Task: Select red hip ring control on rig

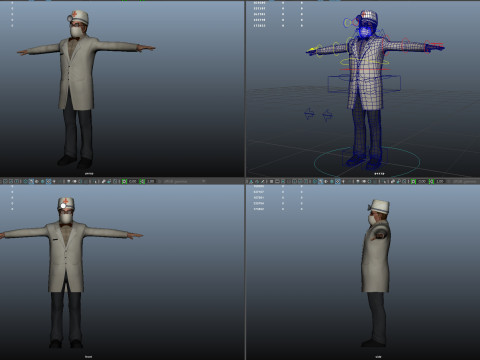Action: point(365,70)
